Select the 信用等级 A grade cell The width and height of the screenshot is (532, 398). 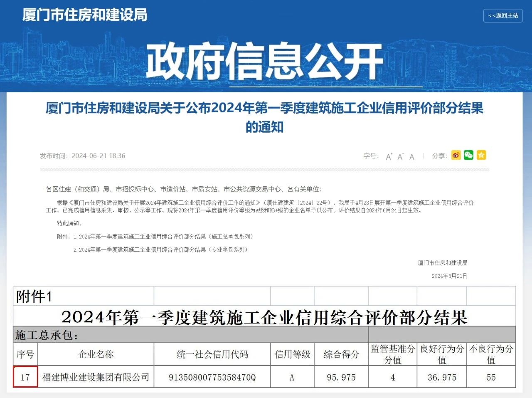pyautogui.click(x=291, y=377)
